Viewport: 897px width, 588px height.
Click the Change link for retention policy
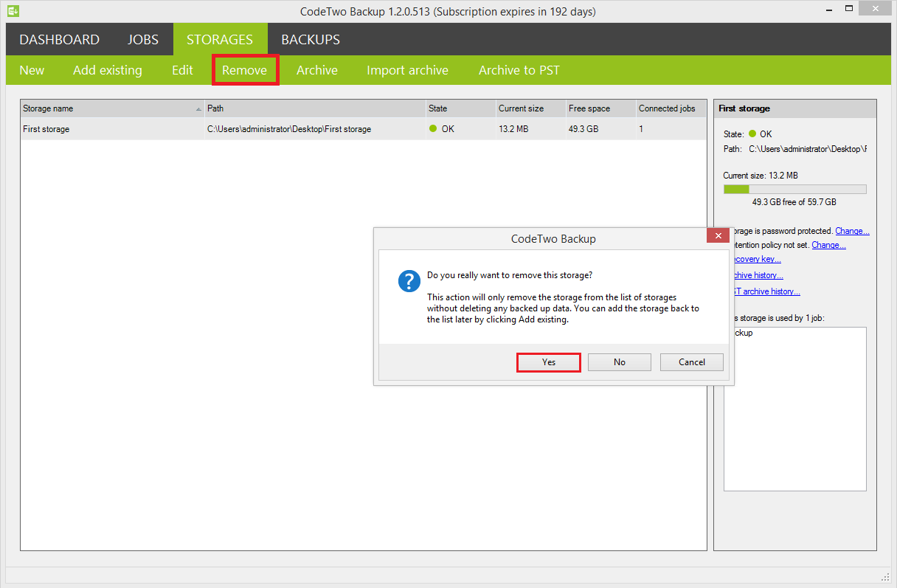click(x=828, y=245)
